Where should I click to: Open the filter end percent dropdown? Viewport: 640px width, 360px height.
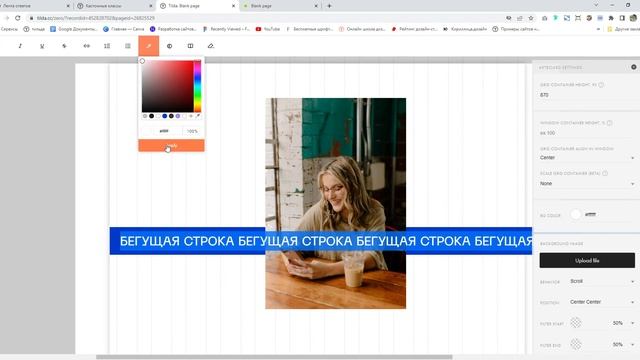(x=623, y=344)
